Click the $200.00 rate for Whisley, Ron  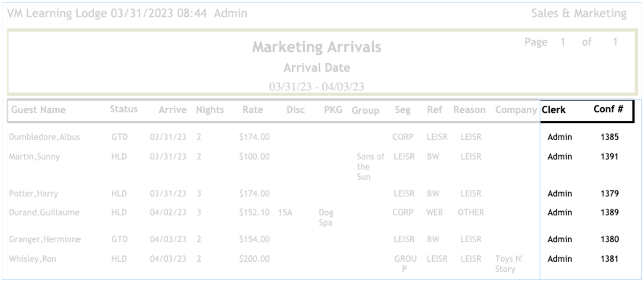(254, 259)
